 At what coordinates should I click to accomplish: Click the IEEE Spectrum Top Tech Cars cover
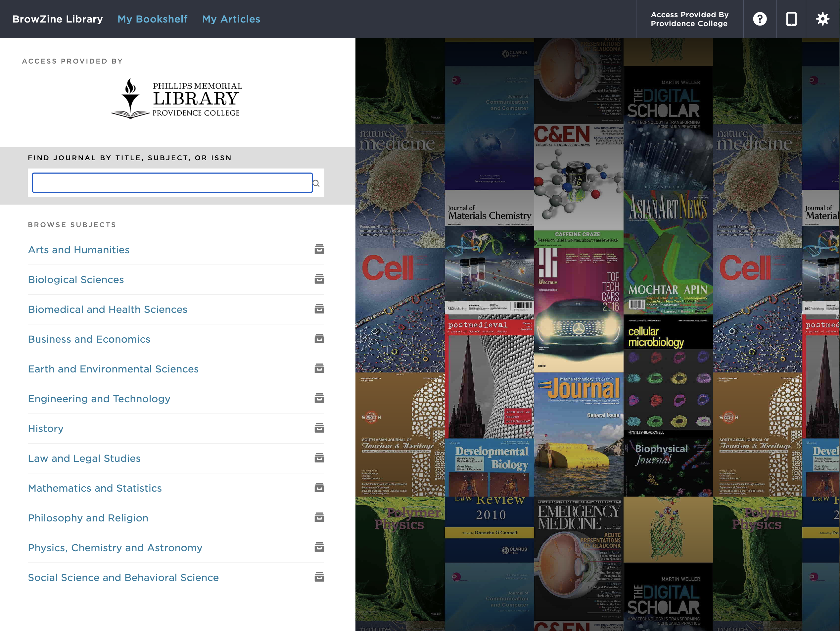tap(578, 310)
